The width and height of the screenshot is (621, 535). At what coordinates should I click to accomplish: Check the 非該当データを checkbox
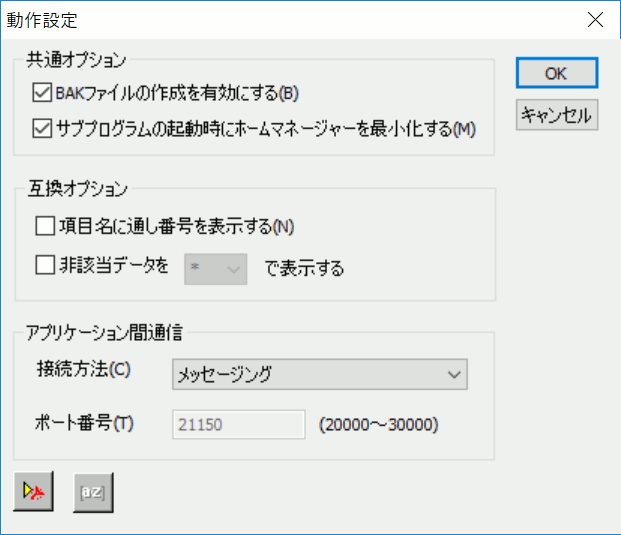[45, 265]
